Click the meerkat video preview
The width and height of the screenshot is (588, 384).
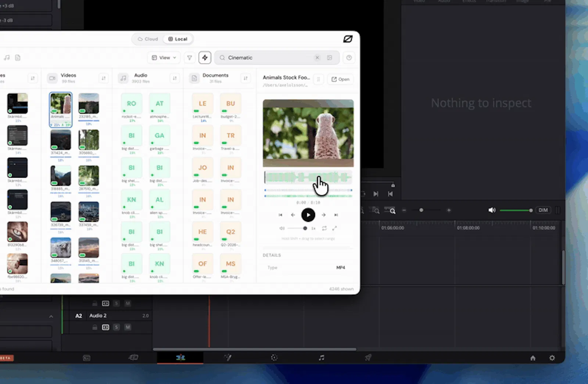[308, 133]
